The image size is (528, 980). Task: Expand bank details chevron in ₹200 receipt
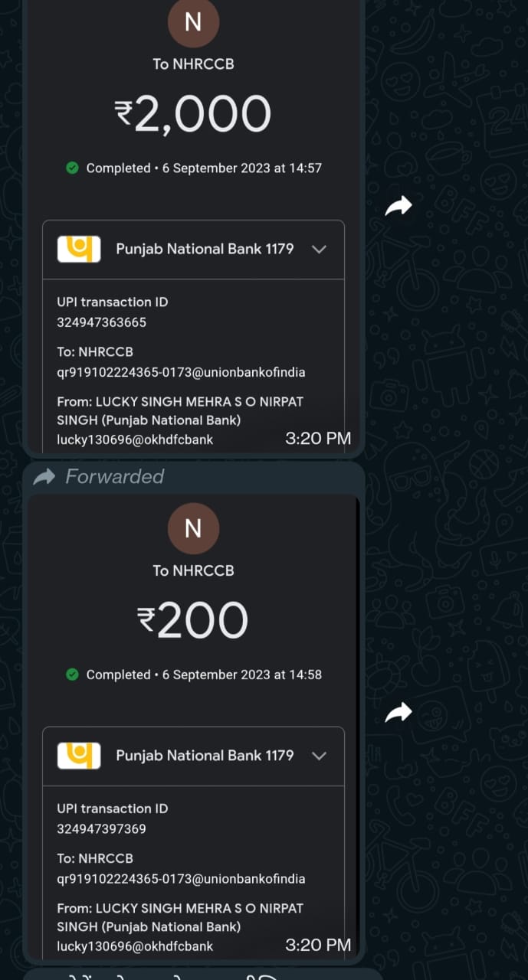320,756
